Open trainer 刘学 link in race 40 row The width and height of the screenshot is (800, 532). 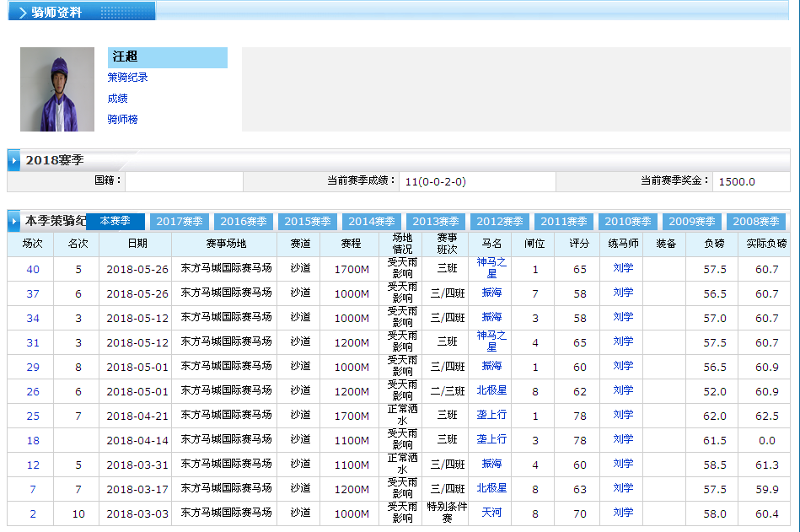pyautogui.click(x=623, y=268)
